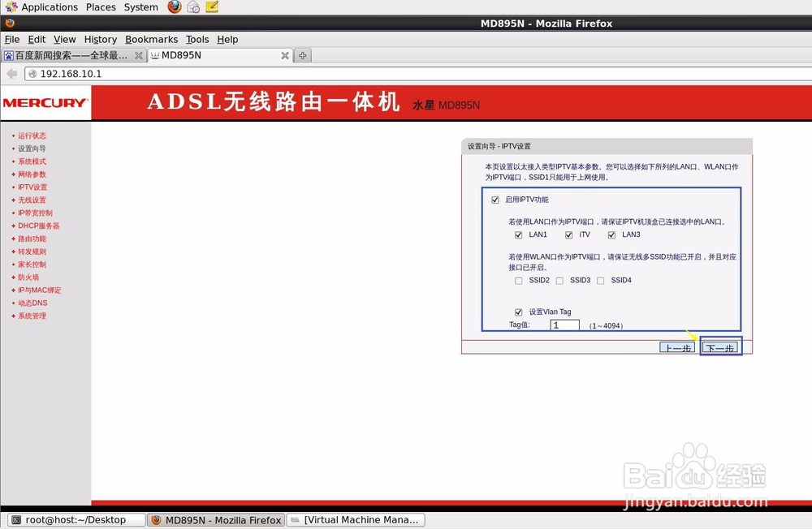This screenshot has width=812, height=529.
Task: Open the Bookmarks menu
Action: (x=151, y=39)
